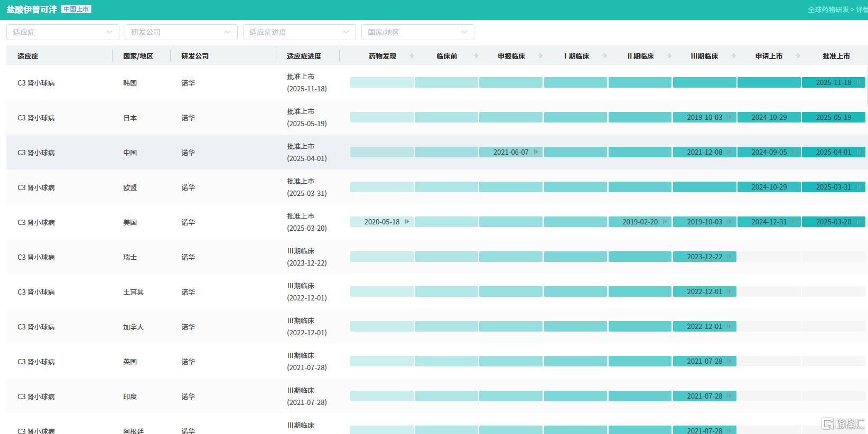Viewport: 868px width, 434px height.
Task: Click the arrow icon beside Japan's 2019-10-03
Action: click(x=729, y=117)
